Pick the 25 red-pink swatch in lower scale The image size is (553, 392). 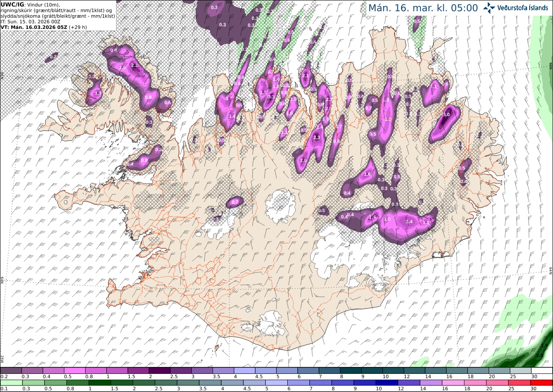point(519,383)
